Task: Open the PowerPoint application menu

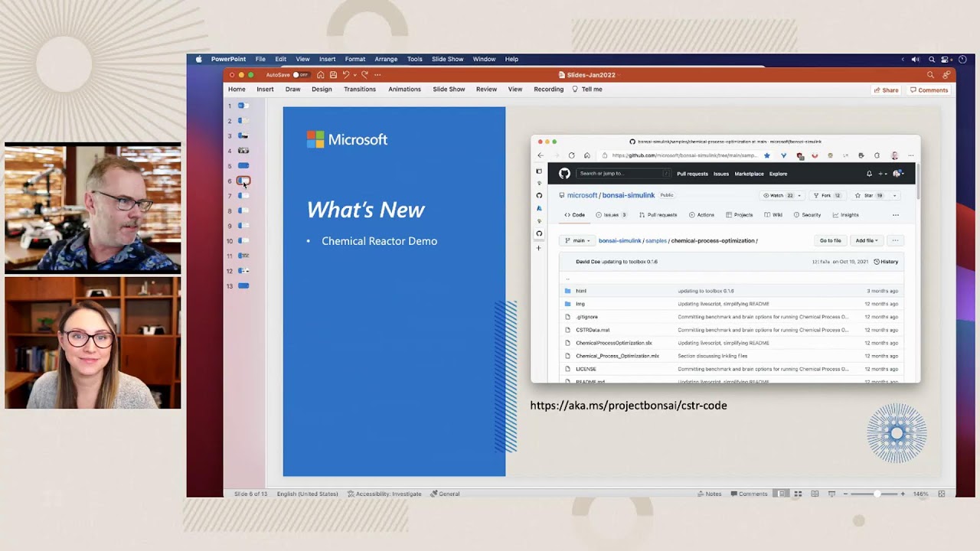Action: 228,59
